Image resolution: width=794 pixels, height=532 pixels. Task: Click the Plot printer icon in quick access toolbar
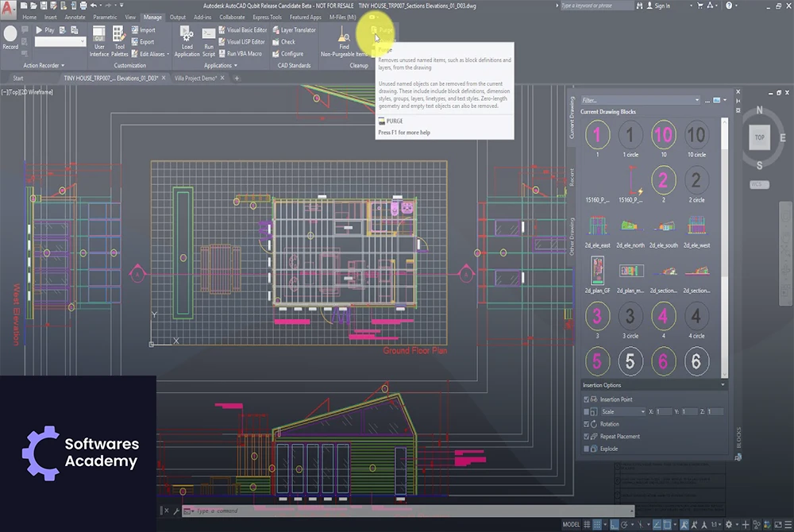83,6
